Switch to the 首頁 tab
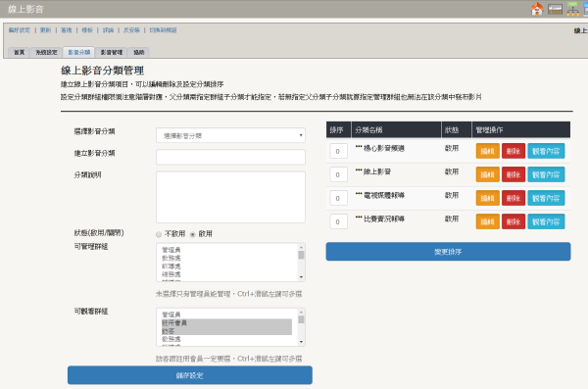Image resolution: width=588 pixels, height=389 pixels. point(20,52)
